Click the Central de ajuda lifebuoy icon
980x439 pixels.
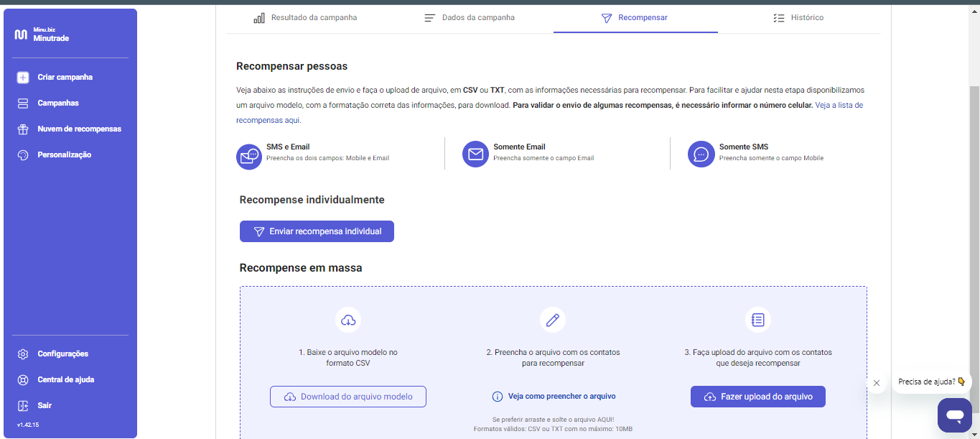pos(23,380)
